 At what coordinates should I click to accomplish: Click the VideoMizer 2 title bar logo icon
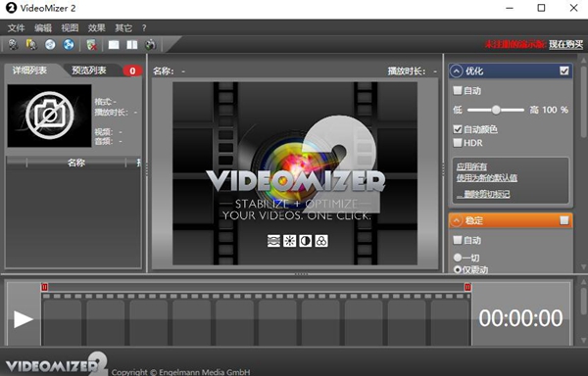tap(11, 8)
